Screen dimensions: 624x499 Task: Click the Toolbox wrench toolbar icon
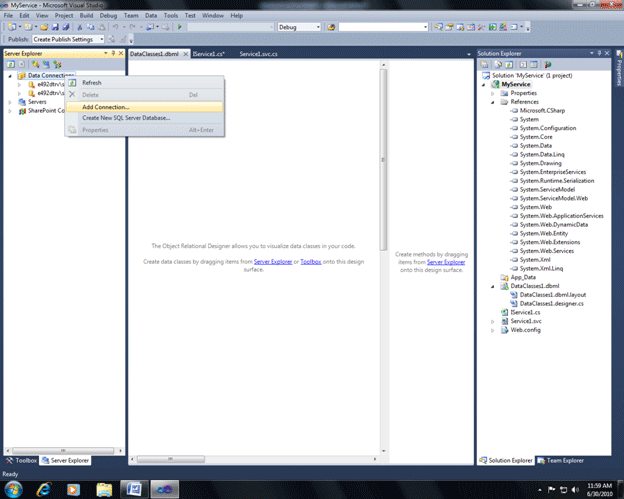tap(482, 27)
